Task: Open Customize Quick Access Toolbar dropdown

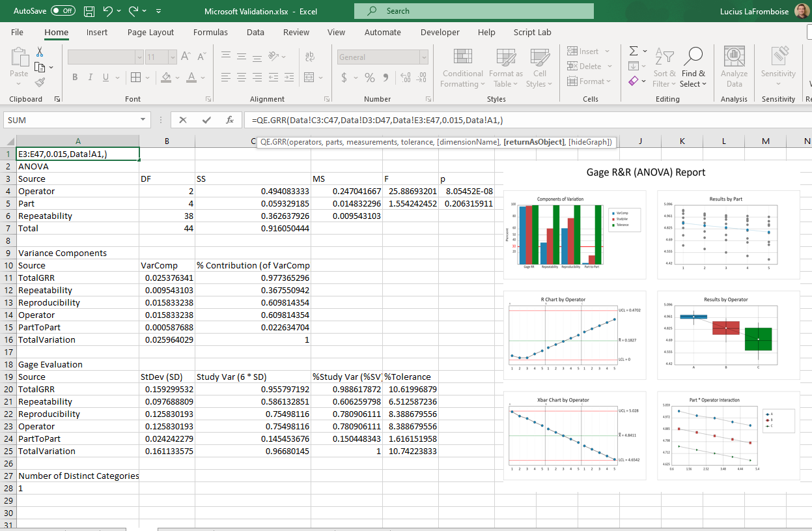Action: pos(159,11)
